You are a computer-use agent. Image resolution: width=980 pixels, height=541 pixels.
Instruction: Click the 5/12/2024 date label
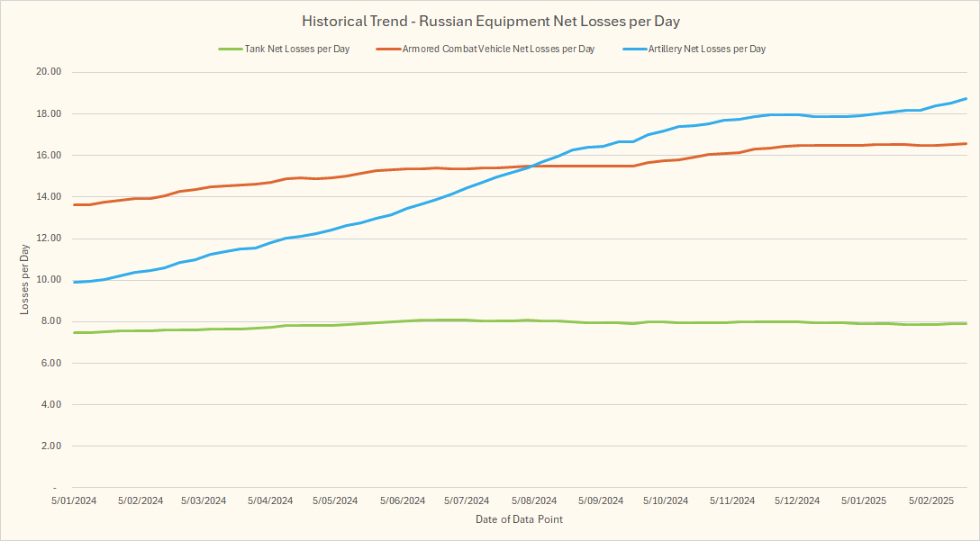tap(797, 500)
